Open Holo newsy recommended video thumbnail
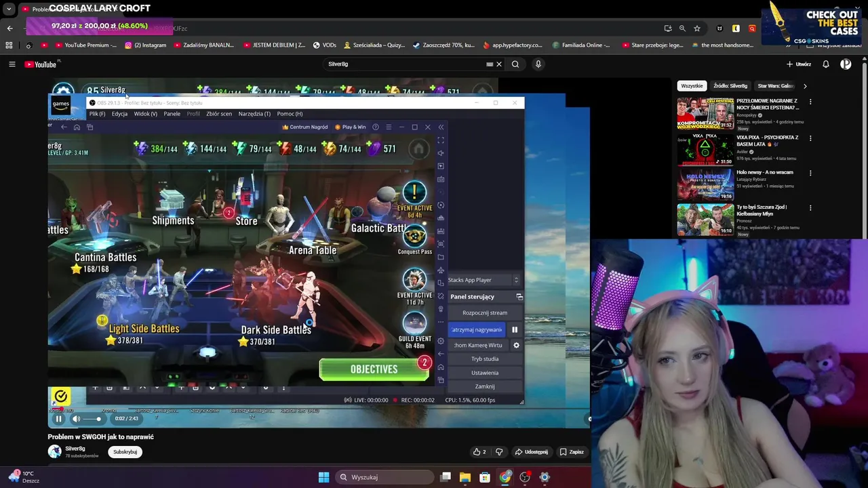This screenshot has width=868, height=488. [705, 184]
